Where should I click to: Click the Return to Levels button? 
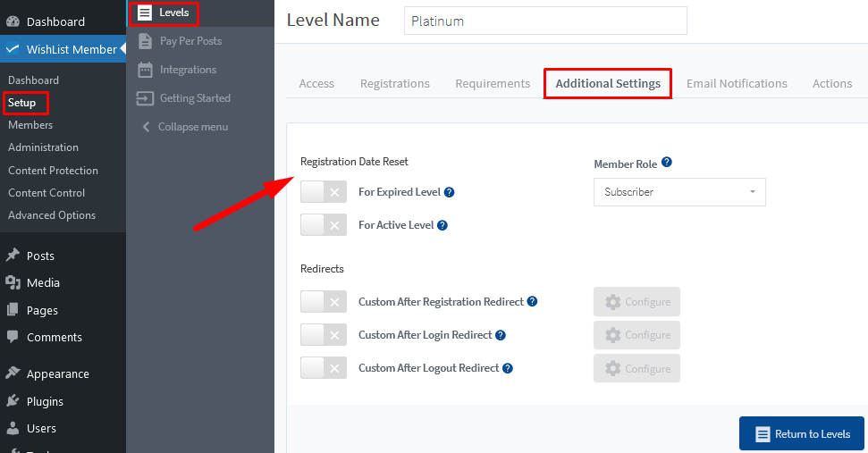tap(802, 433)
